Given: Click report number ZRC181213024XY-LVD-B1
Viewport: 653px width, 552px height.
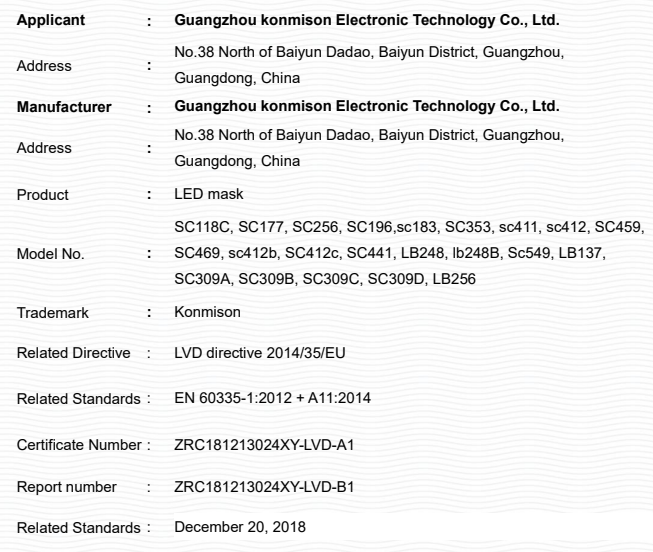Looking at the screenshot, I should [x=264, y=487].
